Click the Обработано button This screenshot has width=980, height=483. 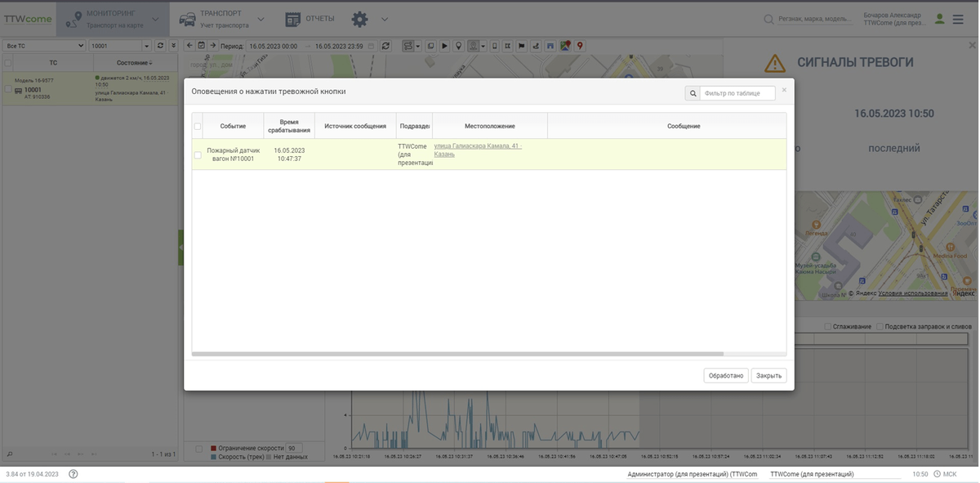(726, 375)
